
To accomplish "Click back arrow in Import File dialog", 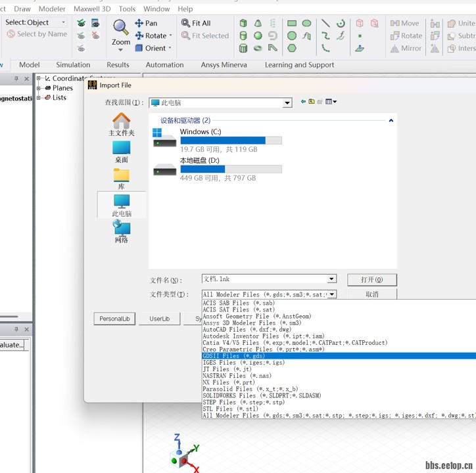I will pyautogui.click(x=303, y=102).
